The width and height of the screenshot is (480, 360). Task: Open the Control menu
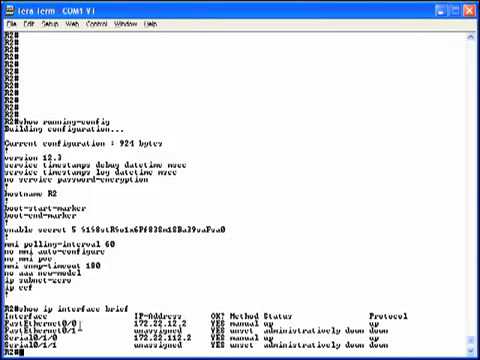(97, 24)
